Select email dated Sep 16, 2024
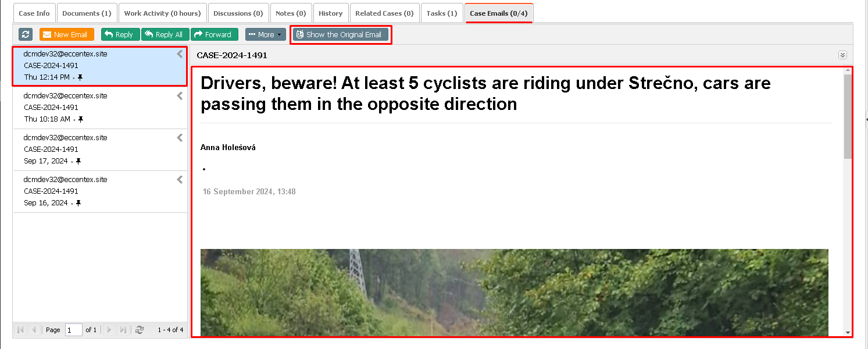 coord(100,191)
